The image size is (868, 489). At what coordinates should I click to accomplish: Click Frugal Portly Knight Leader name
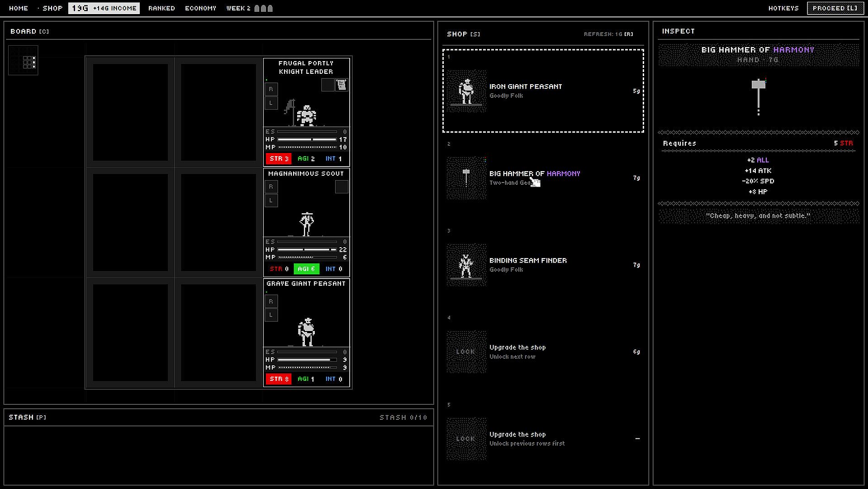pos(306,67)
